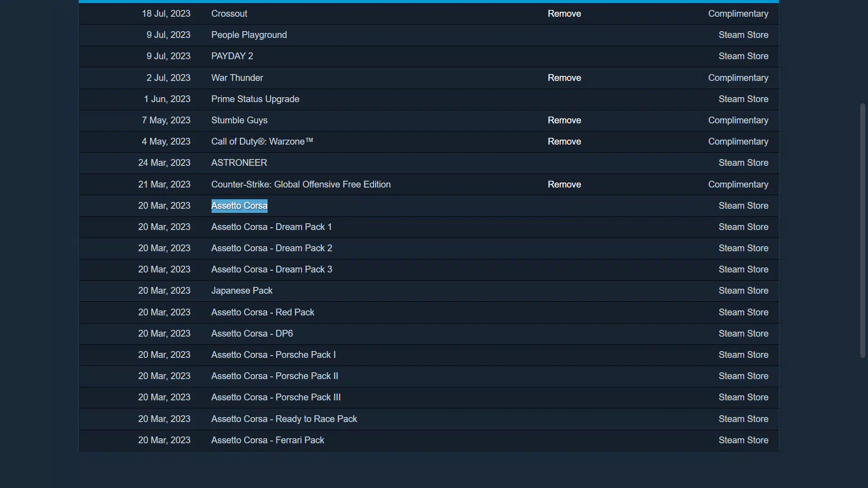868x488 pixels.
Task: Remove Call of Duty: Warzone license
Action: (x=564, y=141)
